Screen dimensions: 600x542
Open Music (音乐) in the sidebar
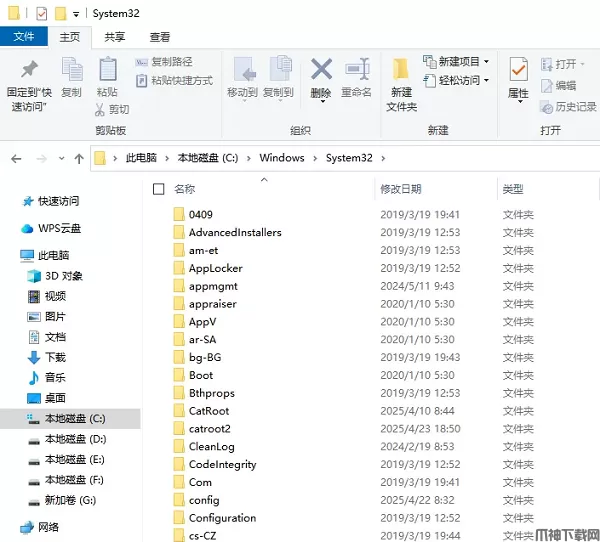point(47,378)
